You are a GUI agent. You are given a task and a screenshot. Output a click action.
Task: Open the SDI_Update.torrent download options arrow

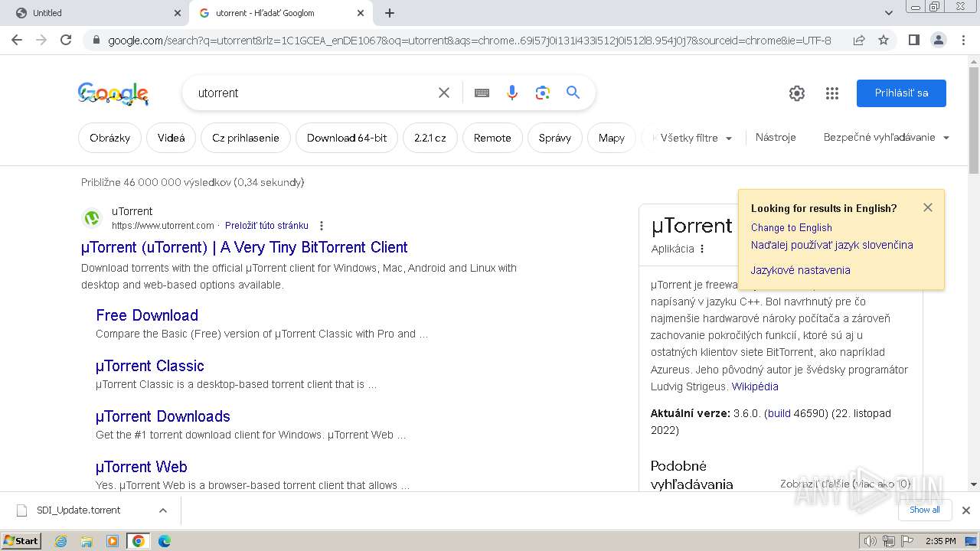[x=162, y=510]
